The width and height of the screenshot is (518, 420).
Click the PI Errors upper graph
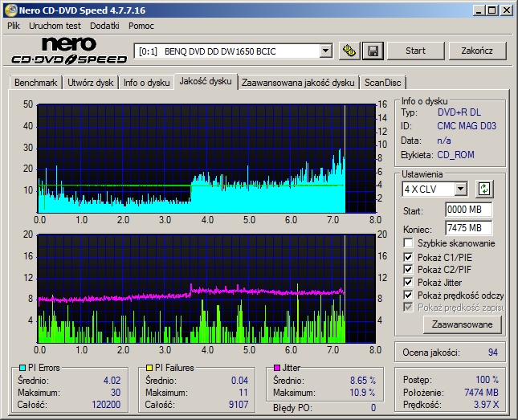(x=206, y=159)
